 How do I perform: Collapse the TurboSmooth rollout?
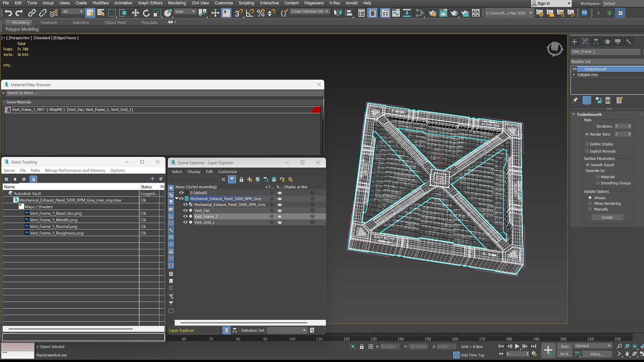coord(574,115)
